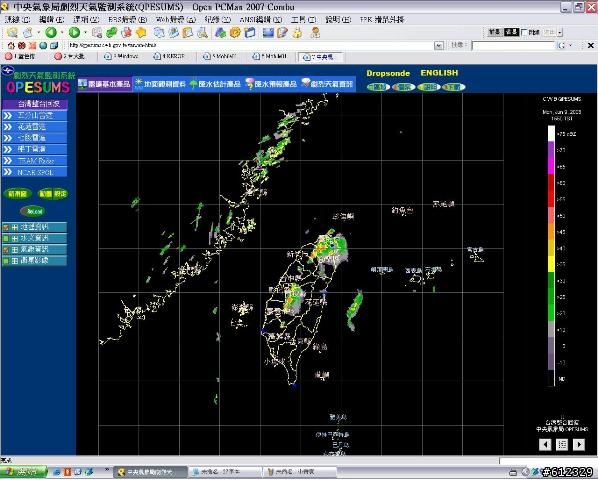Click the green forward arrow toolbar icon
The height and width of the screenshot is (480, 598).
[74, 33]
